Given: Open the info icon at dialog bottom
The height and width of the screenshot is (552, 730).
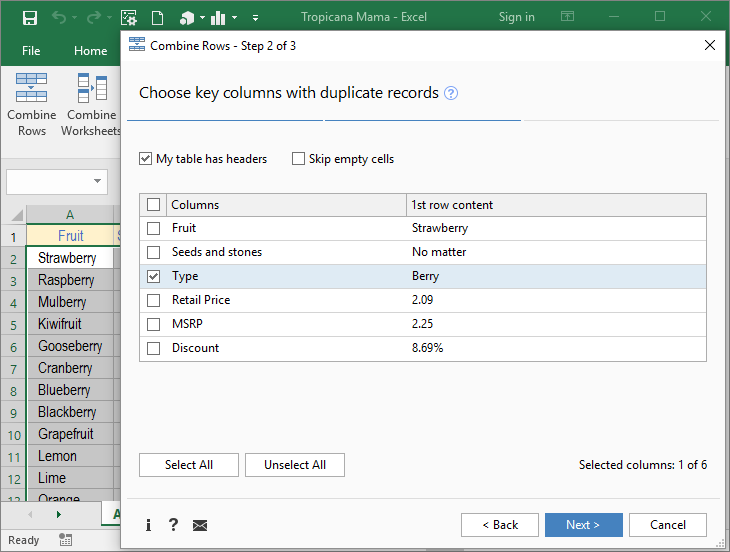Looking at the screenshot, I should 148,525.
